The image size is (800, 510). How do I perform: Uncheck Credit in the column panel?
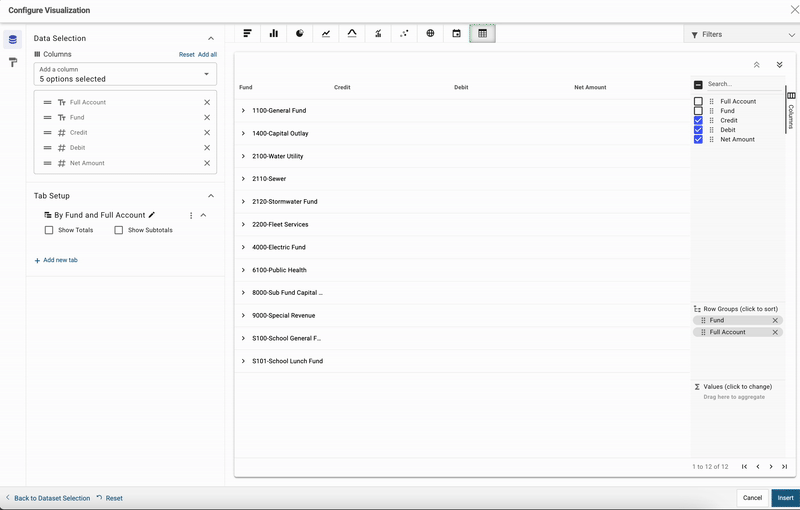(x=698, y=120)
